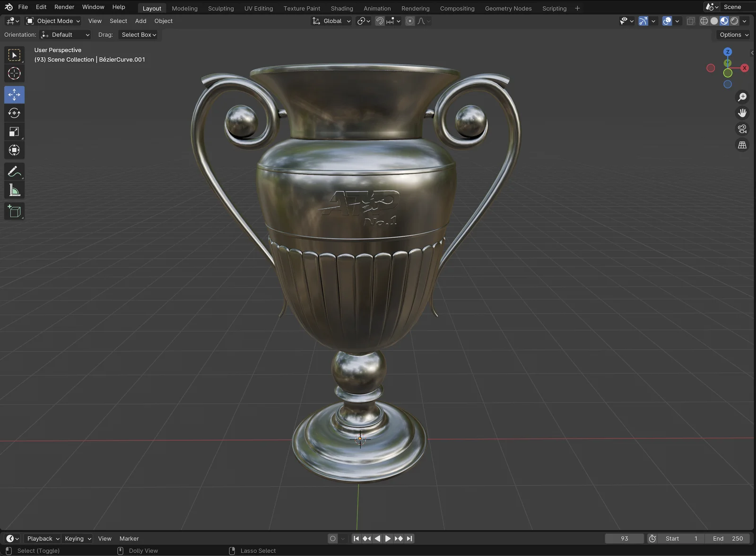Viewport: 756px width, 556px height.
Task: Add a new workspace tab
Action: tap(577, 8)
